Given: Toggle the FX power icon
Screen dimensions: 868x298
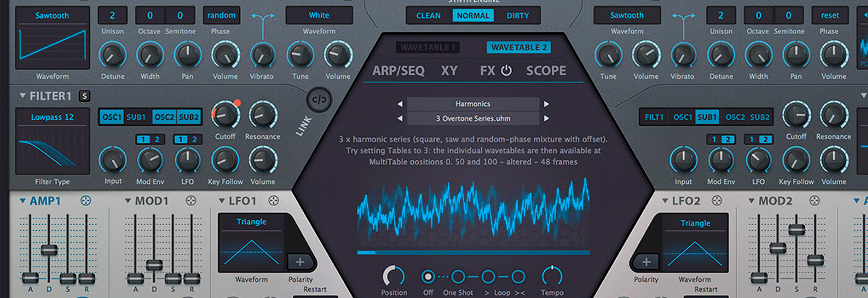Looking at the screenshot, I should (x=507, y=71).
